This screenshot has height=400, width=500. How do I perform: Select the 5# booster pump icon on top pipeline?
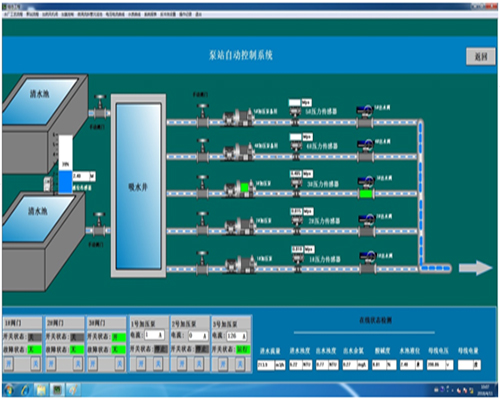238,117
